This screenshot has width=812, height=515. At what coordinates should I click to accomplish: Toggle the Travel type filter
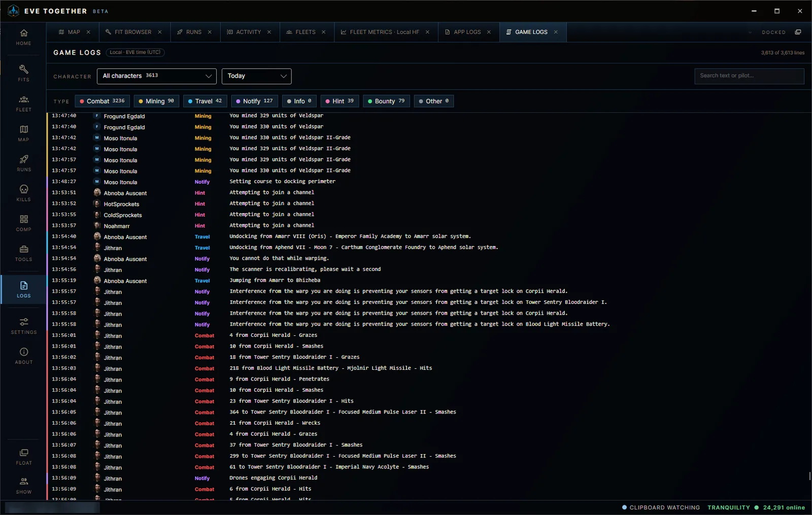click(205, 101)
